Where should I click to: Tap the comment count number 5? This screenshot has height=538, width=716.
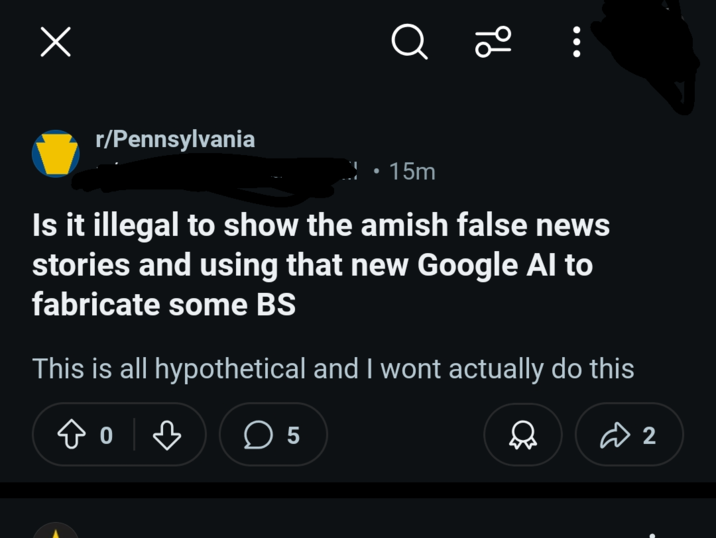pos(293,435)
